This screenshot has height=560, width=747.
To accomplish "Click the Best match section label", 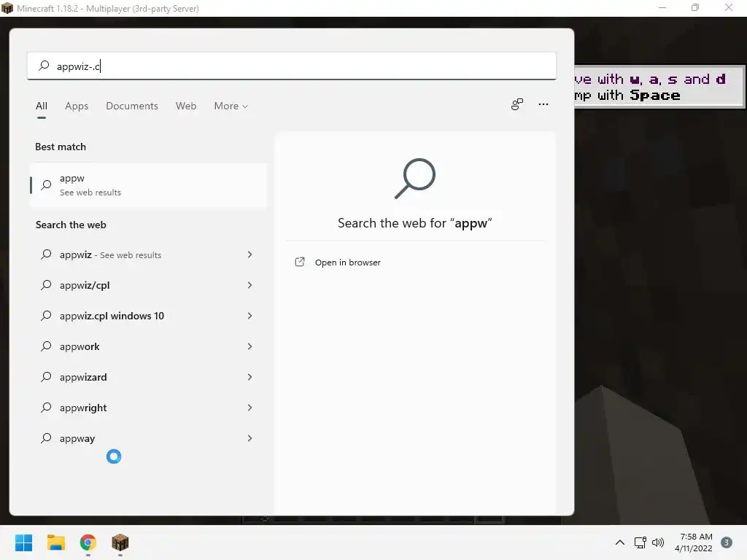I will pos(61,147).
